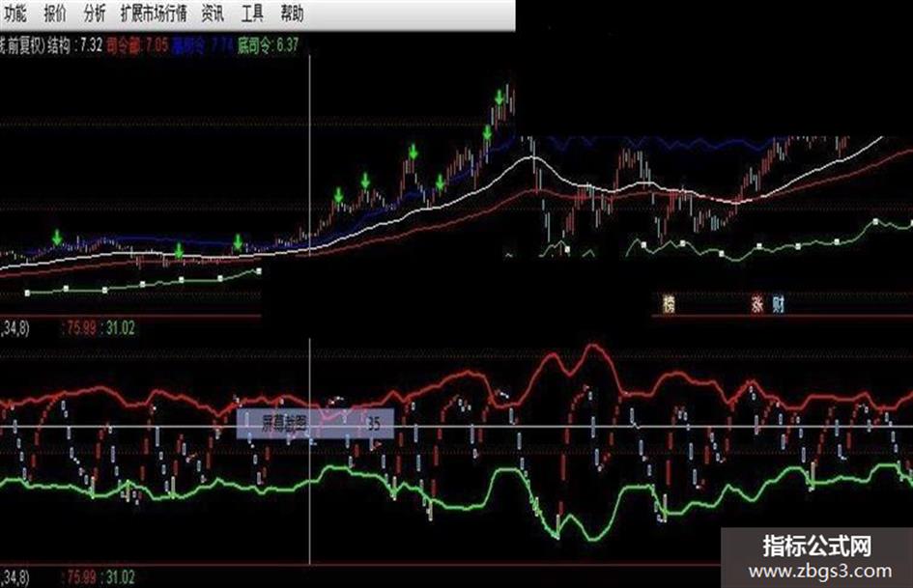Select the red 7.05 indicator label
Image resolution: width=913 pixels, height=588 pixels.
[137, 45]
